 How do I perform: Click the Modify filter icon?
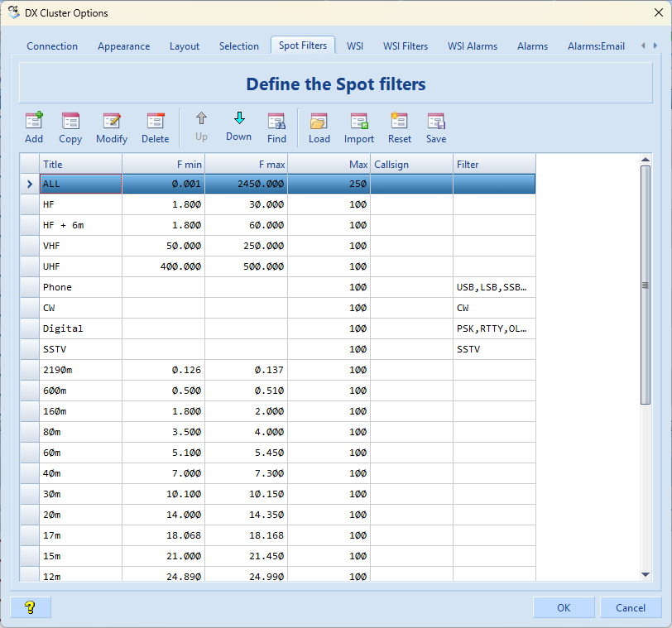[112, 127]
